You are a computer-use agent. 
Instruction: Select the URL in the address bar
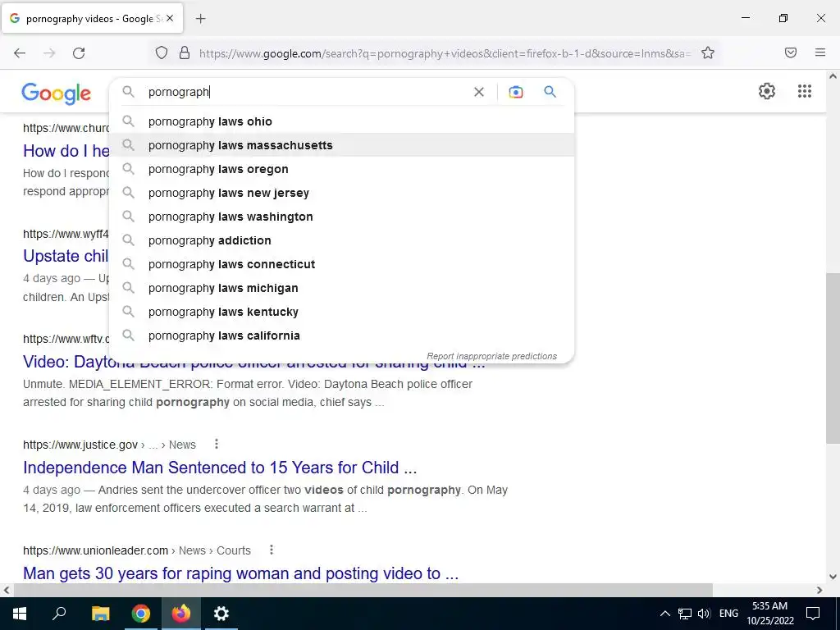pos(445,53)
